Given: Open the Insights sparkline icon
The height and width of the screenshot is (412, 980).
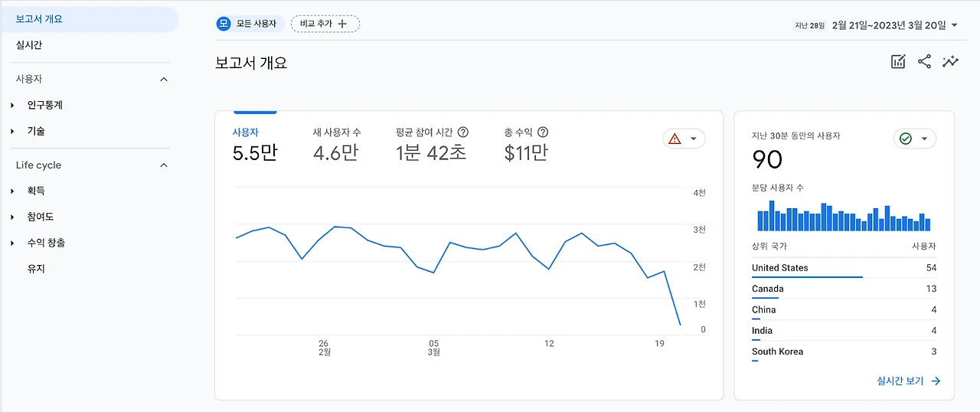Looking at the screenshot, I should tap(950, 62).
